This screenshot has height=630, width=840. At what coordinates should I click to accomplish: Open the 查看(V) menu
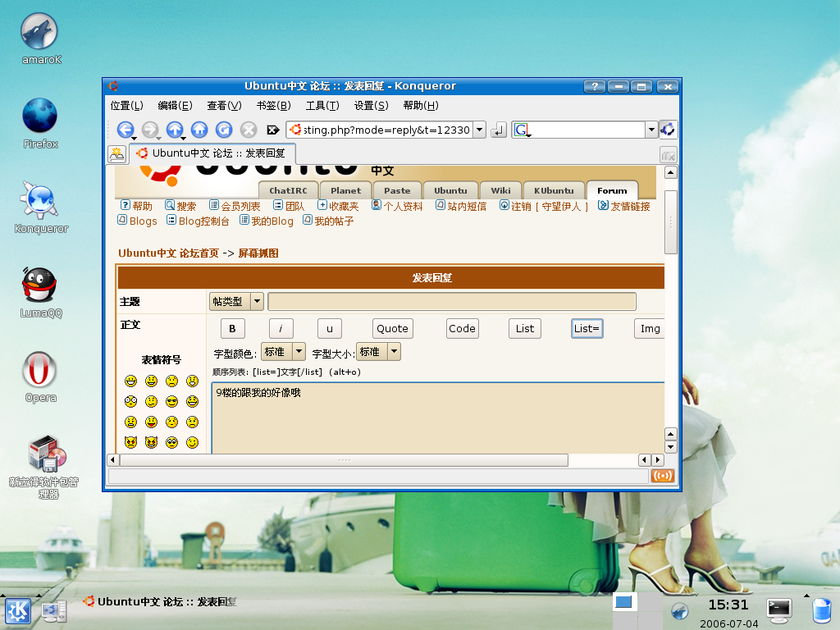pyautogui.click(x=225, y=106)
